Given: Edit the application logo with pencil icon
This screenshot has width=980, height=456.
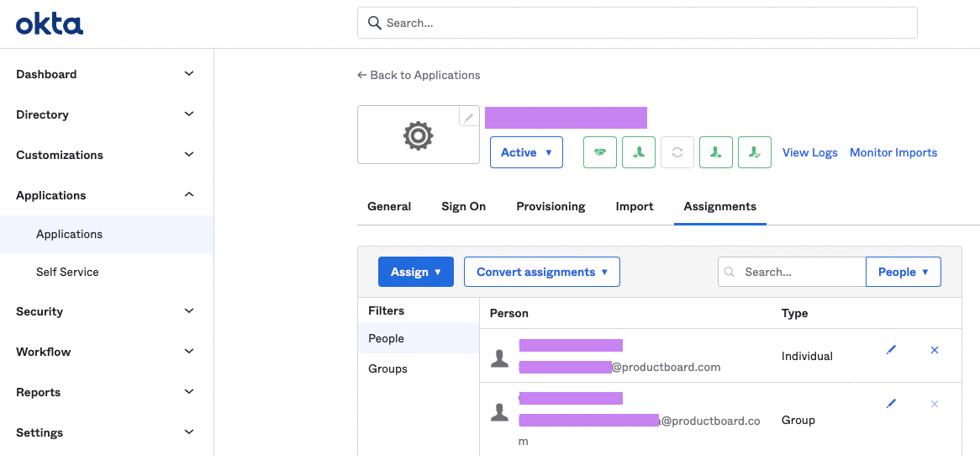Looking at the screenshot, I should pyautogui.click(x=469, y=118).
